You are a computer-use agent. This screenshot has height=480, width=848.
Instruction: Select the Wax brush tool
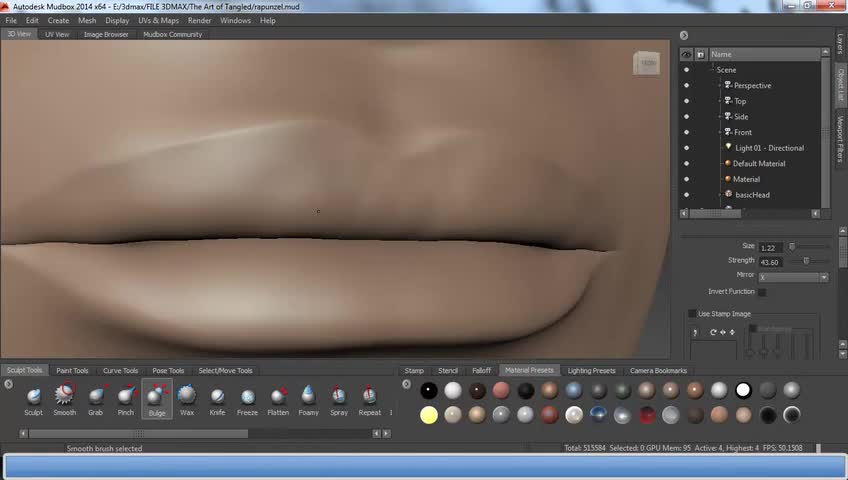pos(187,401)
